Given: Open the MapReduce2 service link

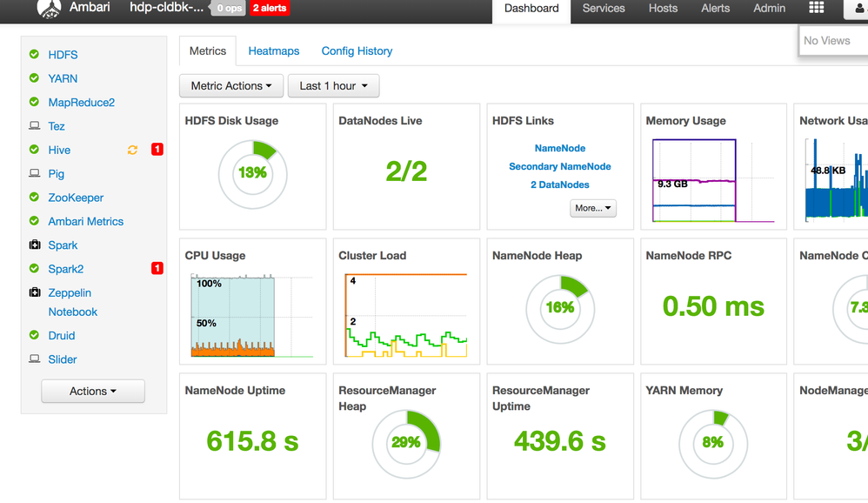Looking at the screenshot, I should 82,103.
